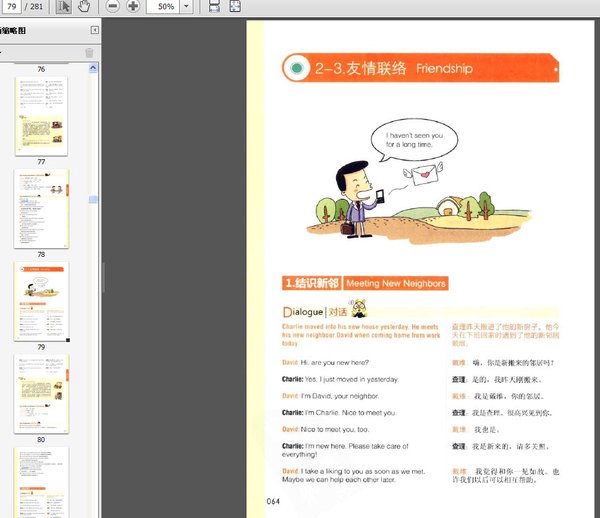Click the page number 064 footer

coord(273,501)
